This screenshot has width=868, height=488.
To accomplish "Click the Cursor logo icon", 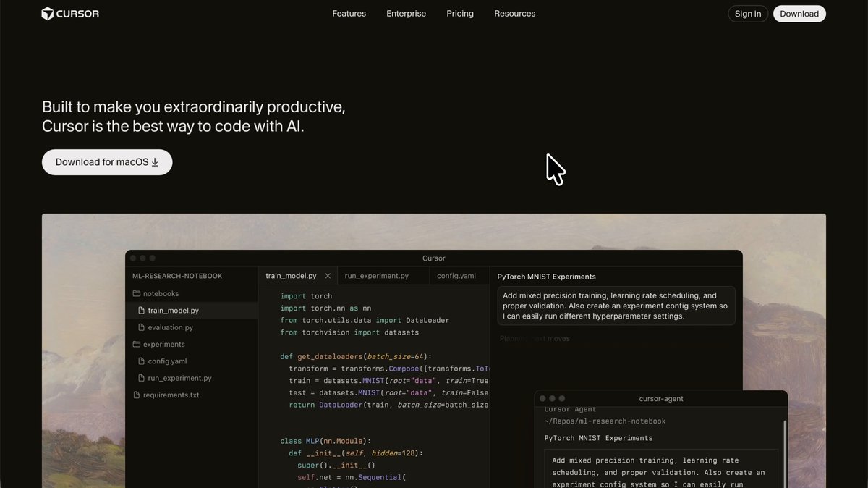I will click(46, 13).
